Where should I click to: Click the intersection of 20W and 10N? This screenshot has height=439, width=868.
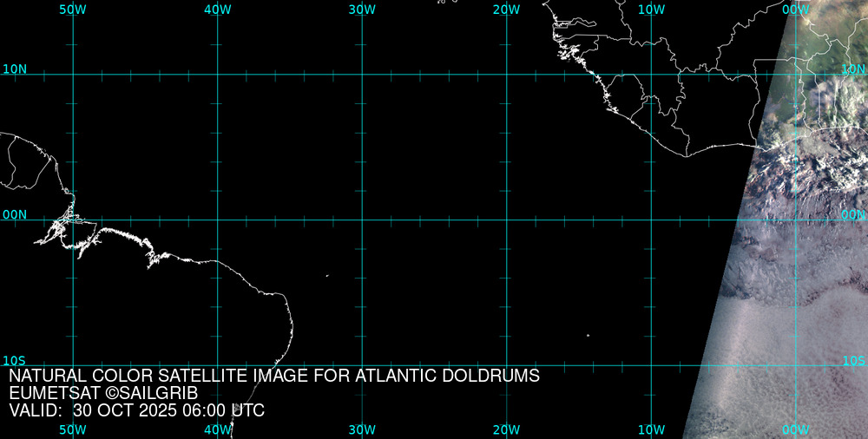click(x=506, y=75)
